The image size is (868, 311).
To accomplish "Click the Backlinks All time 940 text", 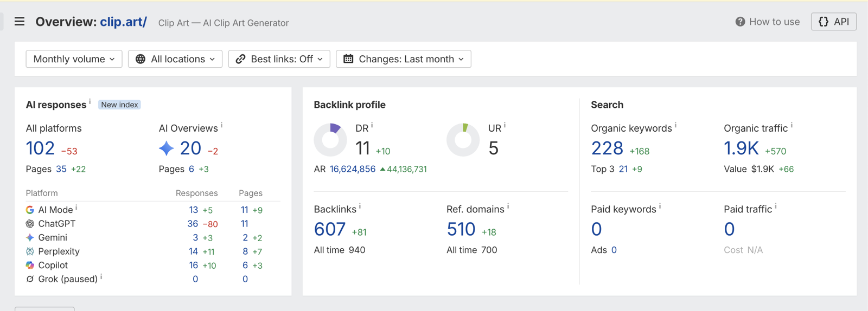I will tap(340, 250).
